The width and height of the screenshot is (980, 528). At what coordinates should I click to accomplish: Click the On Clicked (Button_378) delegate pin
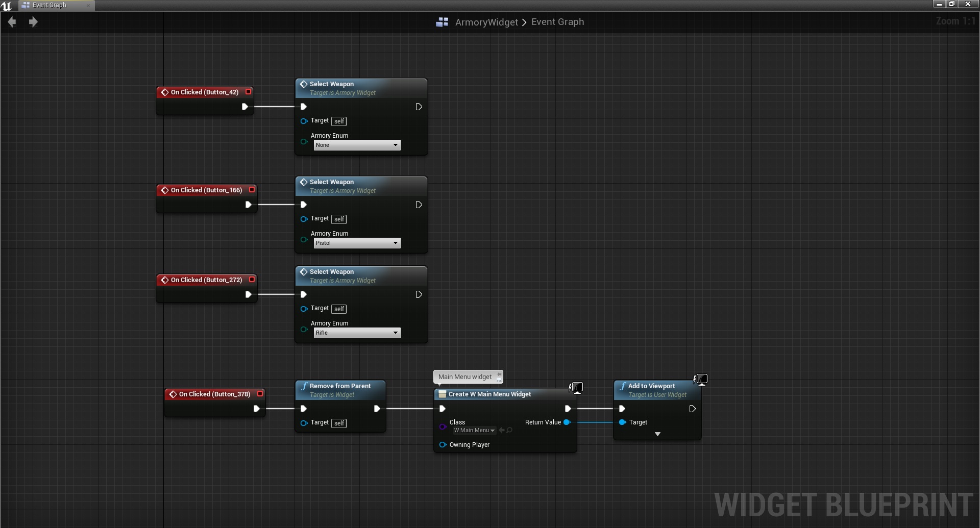click(260, 394)
